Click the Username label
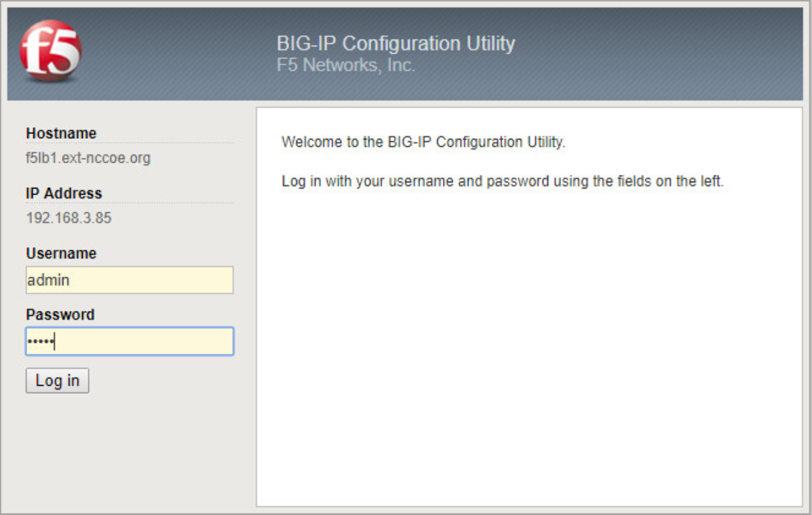Viewport: 812px width, 515px height. tap(61, 253)
